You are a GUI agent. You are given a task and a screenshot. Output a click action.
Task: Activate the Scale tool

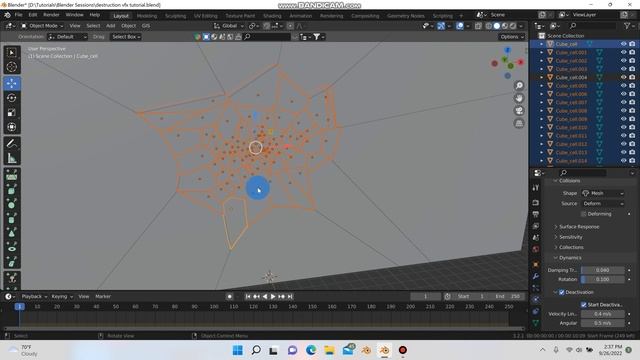click(x=11, y=113)
